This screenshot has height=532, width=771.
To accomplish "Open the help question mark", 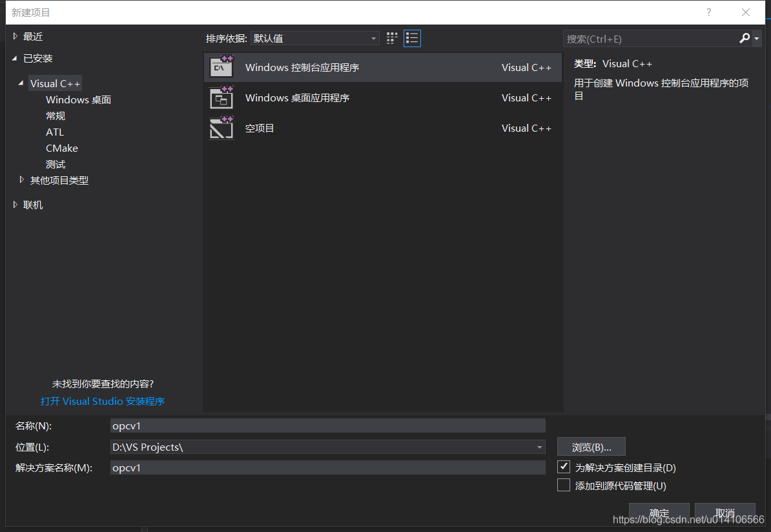I will 708,12.
